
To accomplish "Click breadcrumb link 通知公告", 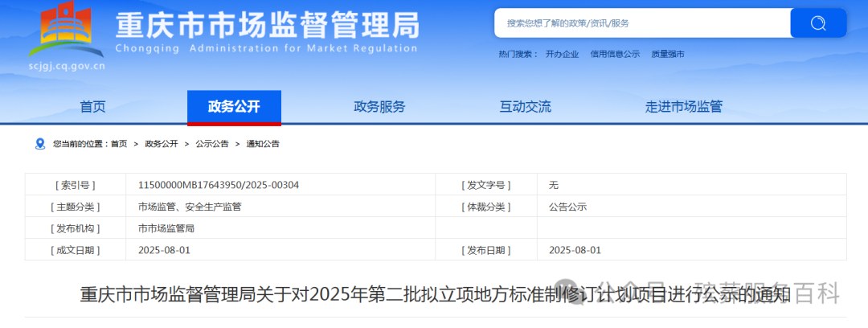I will pos(263,144).
